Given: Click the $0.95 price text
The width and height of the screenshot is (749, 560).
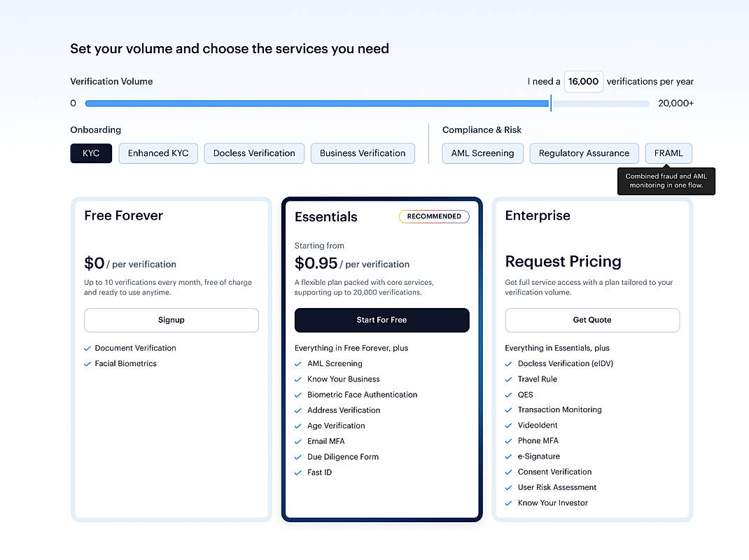Looking at the screenshot, I should click(x=316, y=263).
